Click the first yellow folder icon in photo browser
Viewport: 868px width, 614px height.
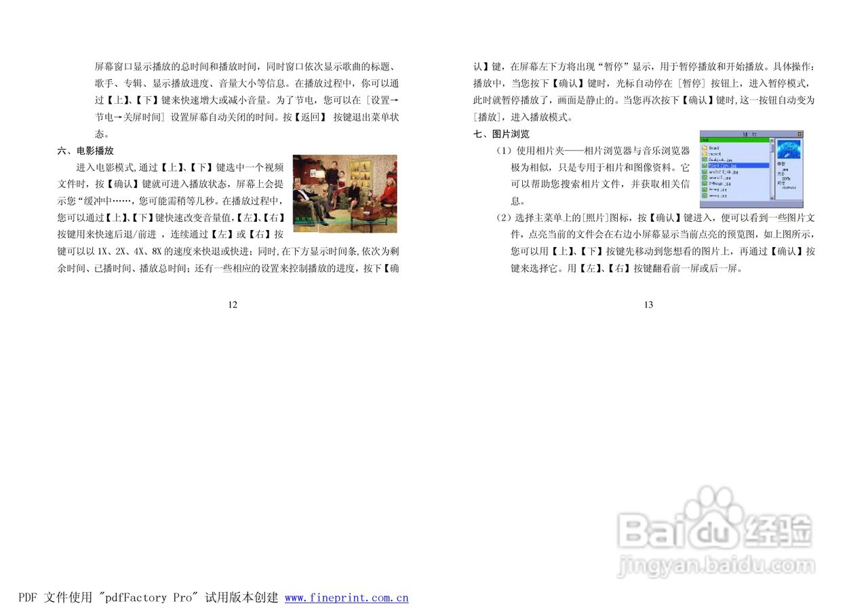[x=705, y=148]
